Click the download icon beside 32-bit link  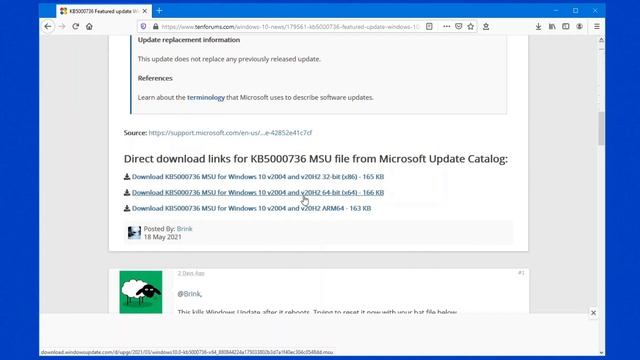127,176
